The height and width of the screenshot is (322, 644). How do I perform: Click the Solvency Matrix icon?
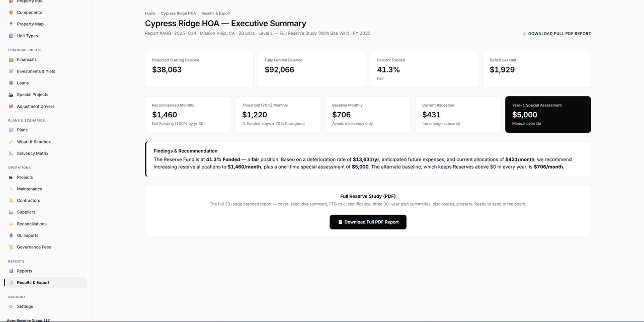coord(11,153)
